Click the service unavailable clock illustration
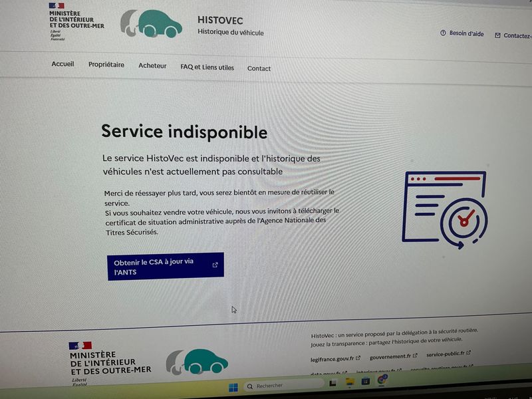The height and width of the screenshot is (399, 532). [x=445, y=209]
